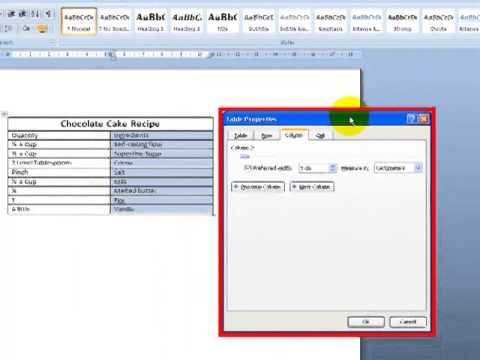Click the "Ingredients" header cell
Image resolution: width=480 pixels, height=360 pixels.
pyautogui.click(x=161, y=135)
